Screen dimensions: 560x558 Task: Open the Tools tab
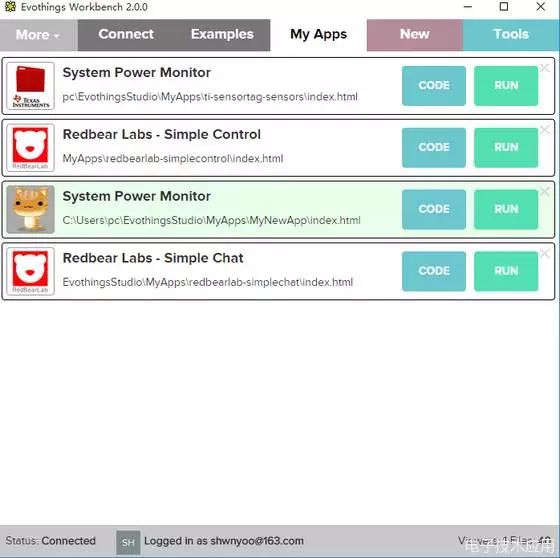click(x=511, y=35)
